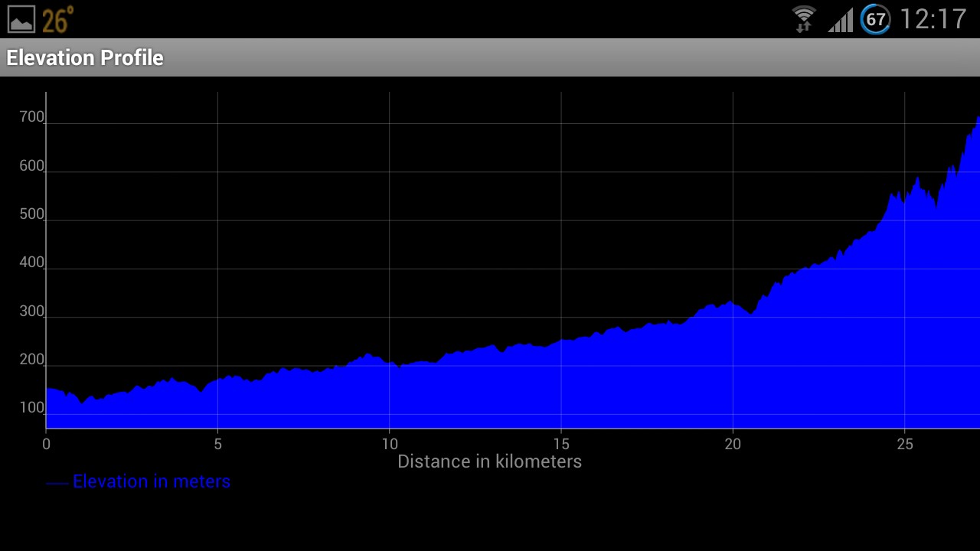Tap the battery 67 percent indicator
The width and height of the screenshot is (980, 551).
875,19
